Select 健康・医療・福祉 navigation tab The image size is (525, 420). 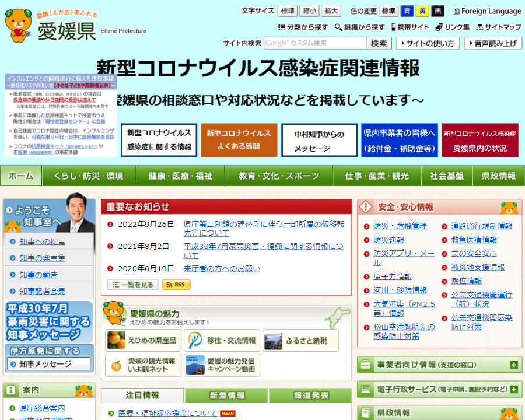pos(180,176)
